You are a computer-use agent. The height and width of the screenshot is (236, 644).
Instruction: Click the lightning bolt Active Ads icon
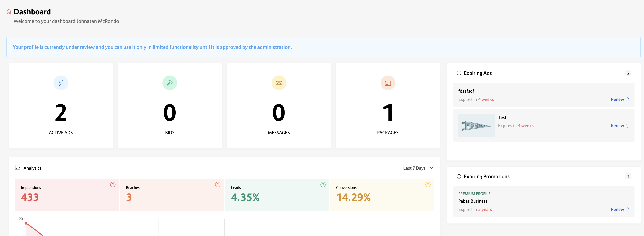pyautogui.click(x=61, y=83)
